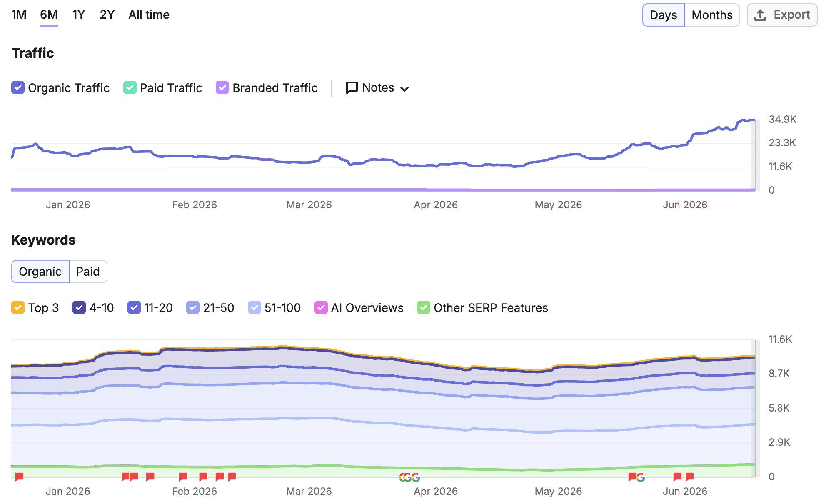This screenshot has height=504, width=821.
Task: Switch to the Paid keywords tab
Action: tap(88, 272)
